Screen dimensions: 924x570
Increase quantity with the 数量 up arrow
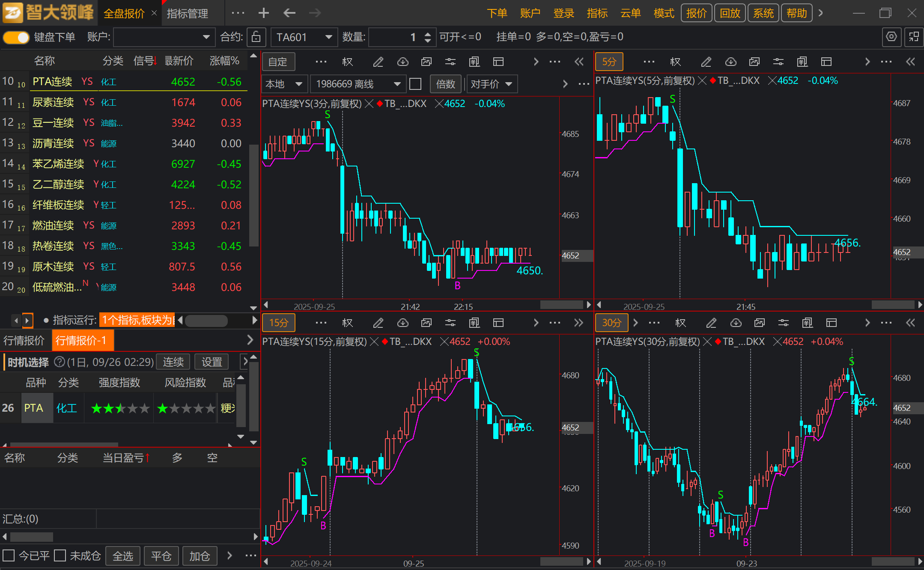tap(427, 34)
